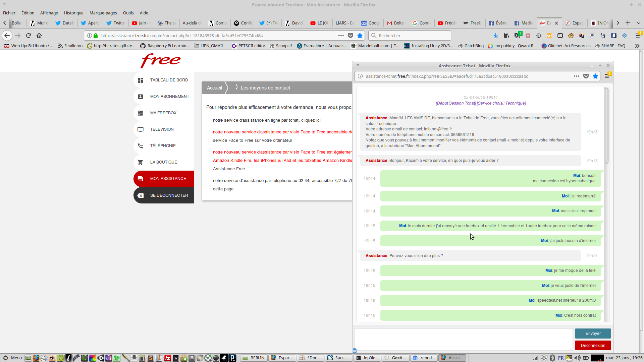644x362 pixels.
Task: Open hamburger menu in Tchat window
Action: pyautogui.click(x=607, y=76)
